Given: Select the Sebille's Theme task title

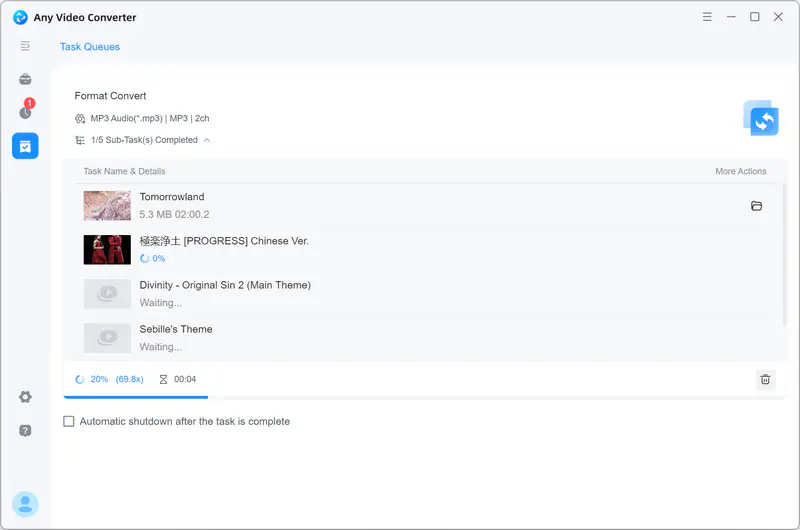Looking at the screenshot, I should (x=176, y=329).
